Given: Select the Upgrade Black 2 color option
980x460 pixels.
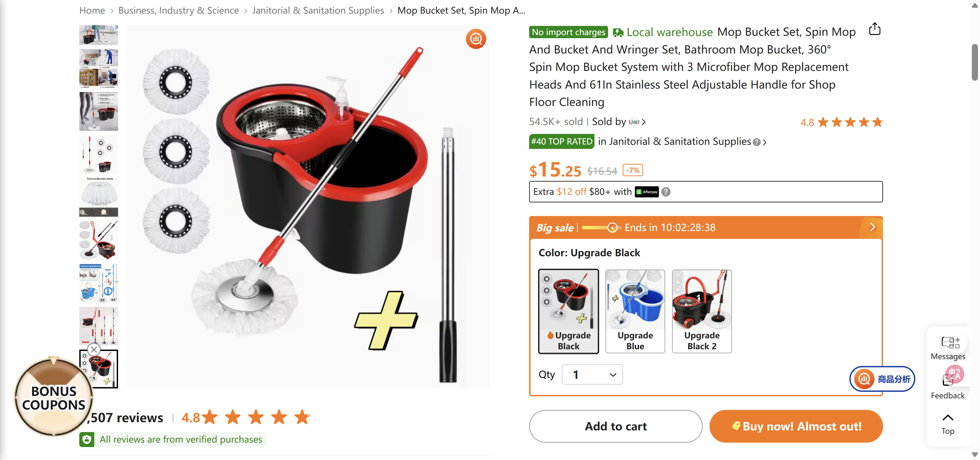Looking at the screenshot, I should (x=702, y=311).
